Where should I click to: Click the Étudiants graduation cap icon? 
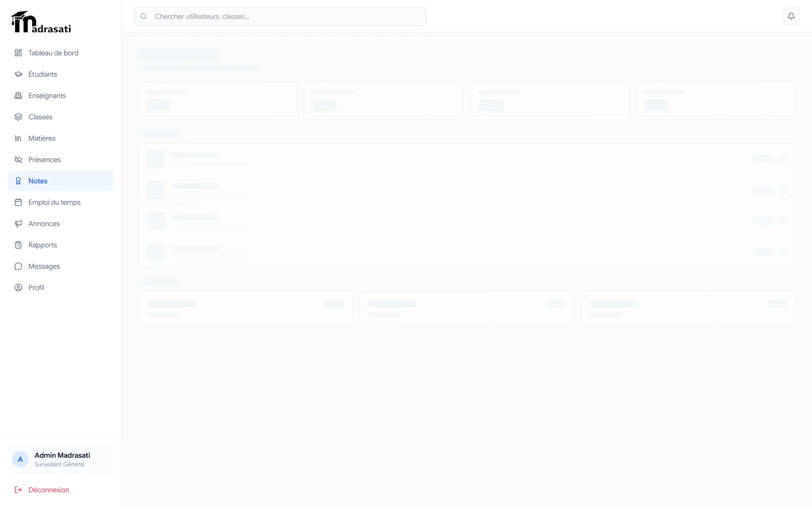(x=18, y=74)
